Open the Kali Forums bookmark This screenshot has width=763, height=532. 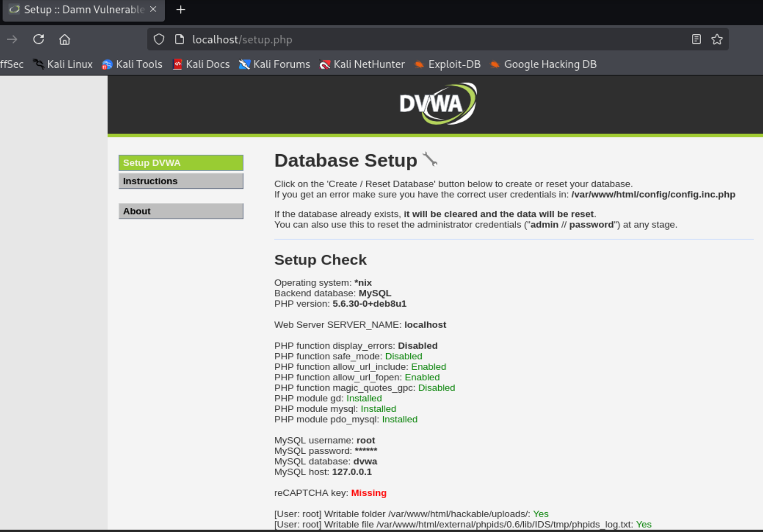[x=274, y=64]
